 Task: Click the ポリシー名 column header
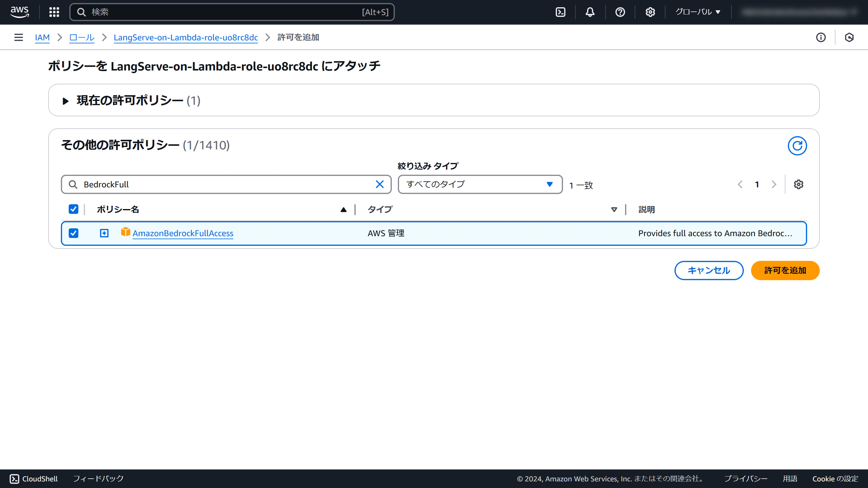pos(118,209)
